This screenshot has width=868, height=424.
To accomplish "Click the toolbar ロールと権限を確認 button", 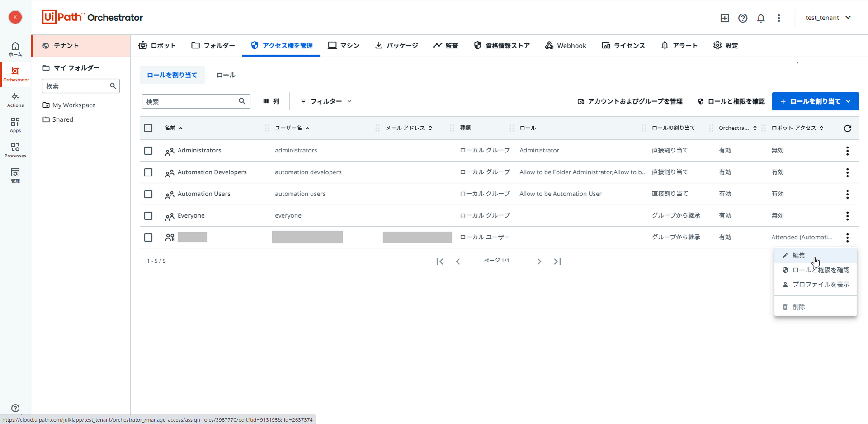I will point(731,101).
